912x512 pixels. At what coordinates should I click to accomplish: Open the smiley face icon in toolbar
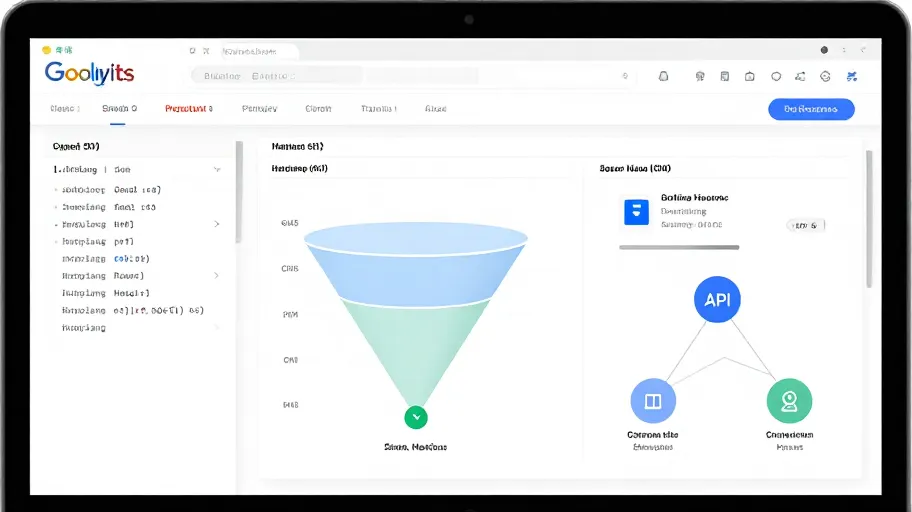(x=825, y=76)
